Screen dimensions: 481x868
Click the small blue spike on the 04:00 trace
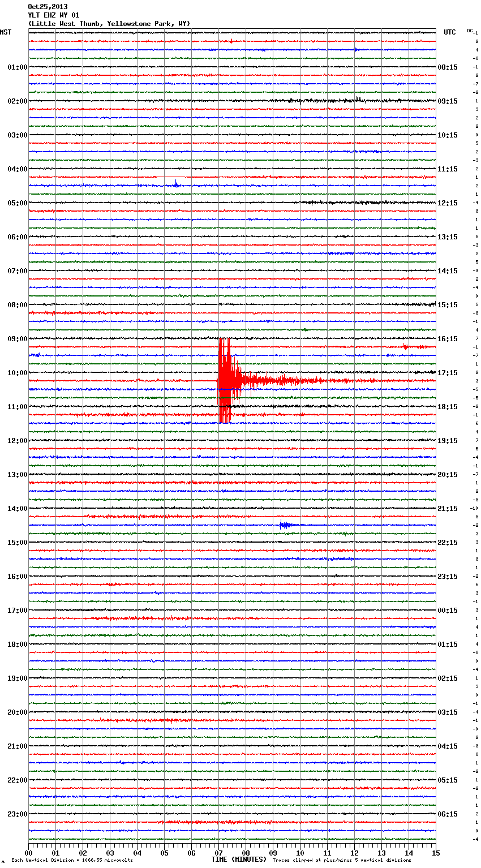[177, 183]
